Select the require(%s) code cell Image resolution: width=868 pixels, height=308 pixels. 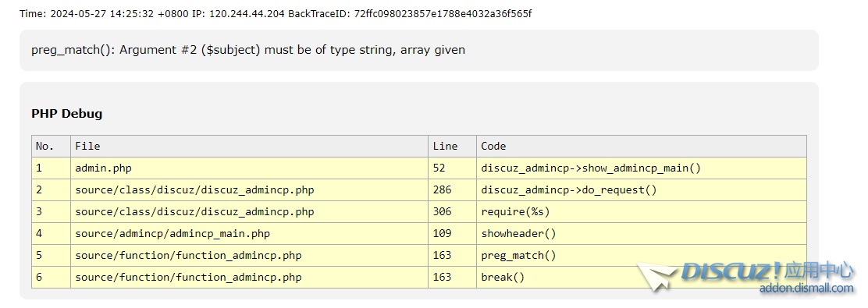click(641, 211)
